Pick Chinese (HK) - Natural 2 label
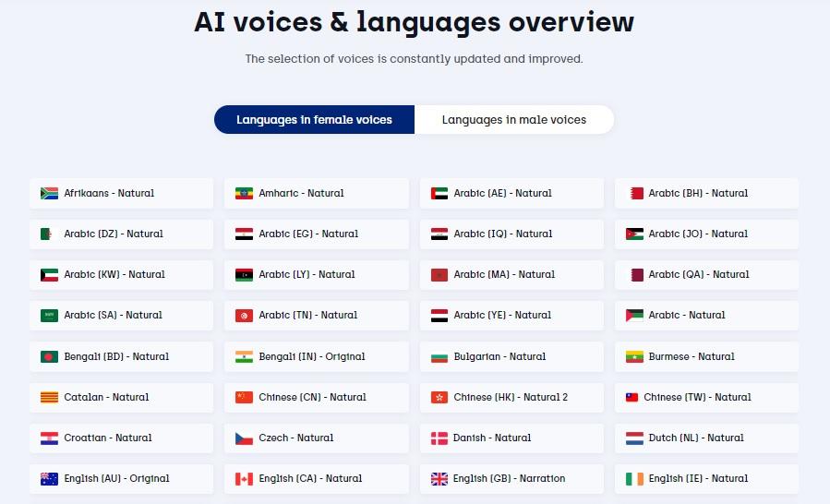 click(511, 397)
